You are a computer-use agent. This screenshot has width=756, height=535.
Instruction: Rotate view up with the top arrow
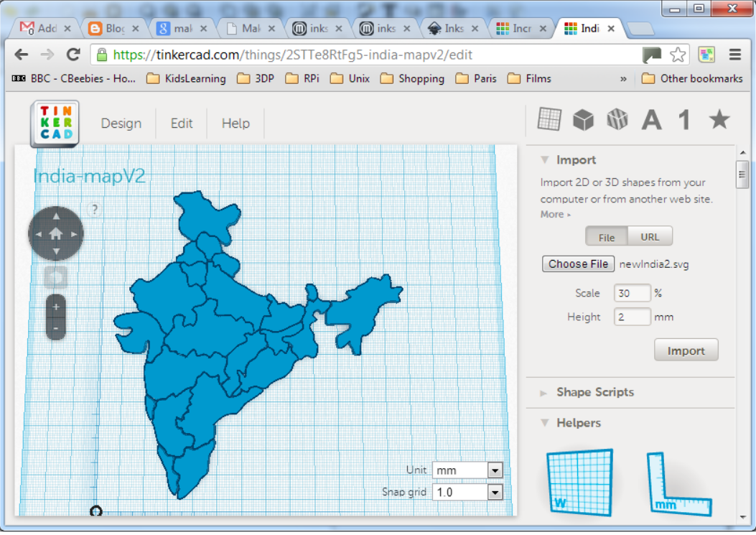tap(56, 215)
